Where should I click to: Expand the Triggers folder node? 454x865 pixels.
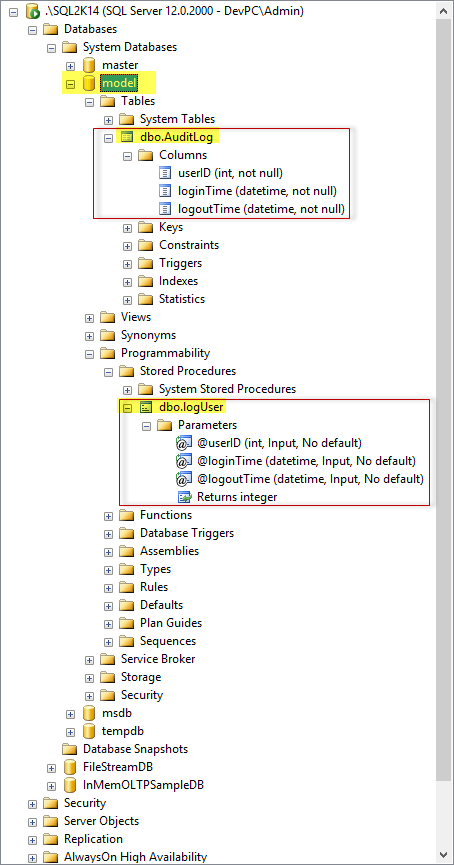pyautogui.click(x=128, y=264)
